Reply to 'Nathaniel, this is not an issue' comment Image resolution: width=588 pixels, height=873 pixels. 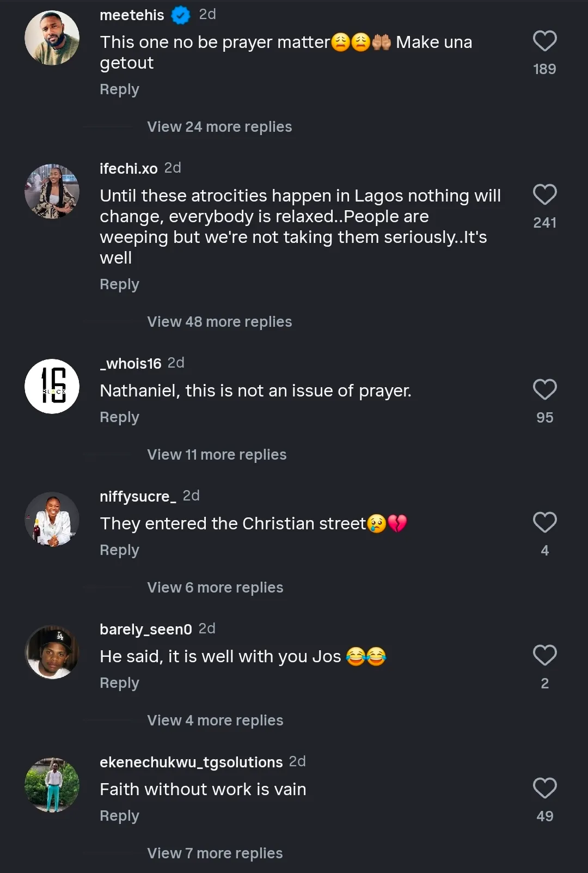pyautogui.click(x=119, y=417)
